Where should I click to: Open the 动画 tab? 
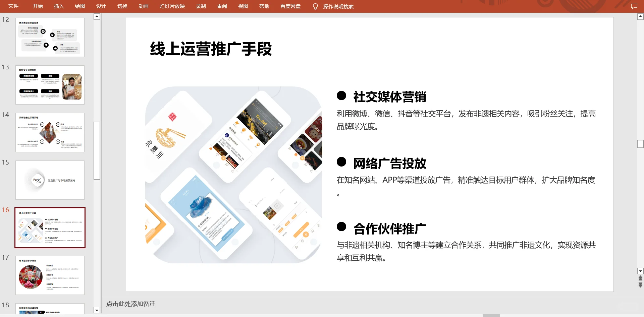pyautogui.click(x=143, y=6)
